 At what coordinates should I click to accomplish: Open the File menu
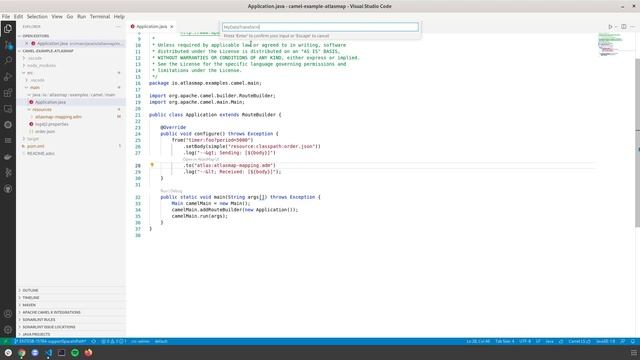[x=6, y=17]
